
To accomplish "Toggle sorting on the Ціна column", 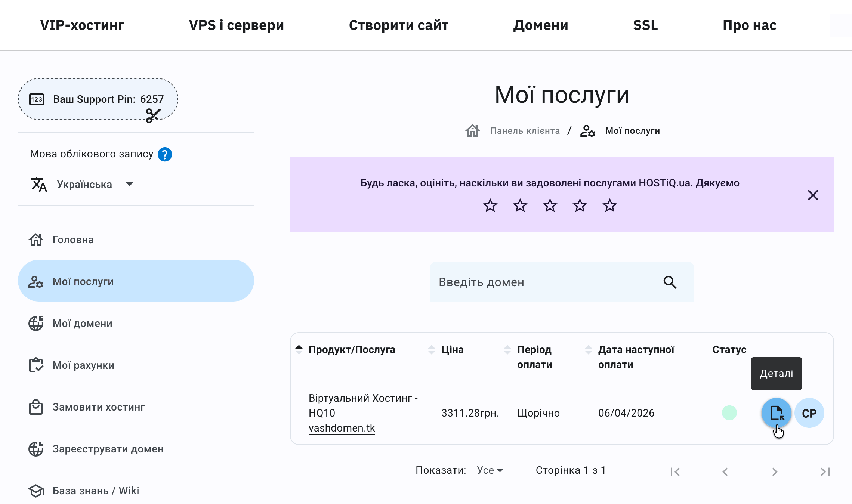I will (432, 349).
